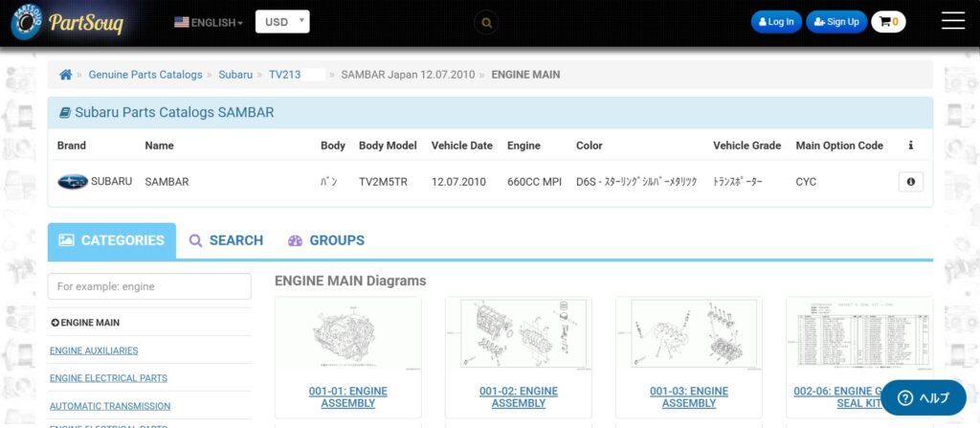This screenshot has width=980, height=428.
Task: Open the help chat widget
Action: (924, 397)
